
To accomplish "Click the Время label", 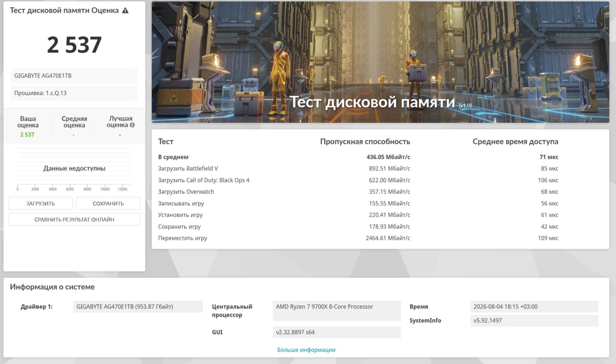I will pyautogui.click(x=419, y=307).
